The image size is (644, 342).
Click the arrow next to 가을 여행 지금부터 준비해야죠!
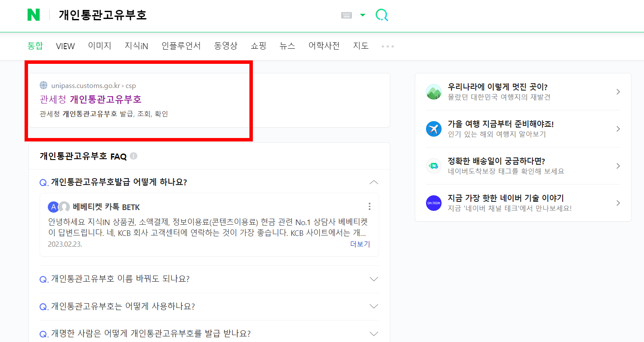coord(618,129)
